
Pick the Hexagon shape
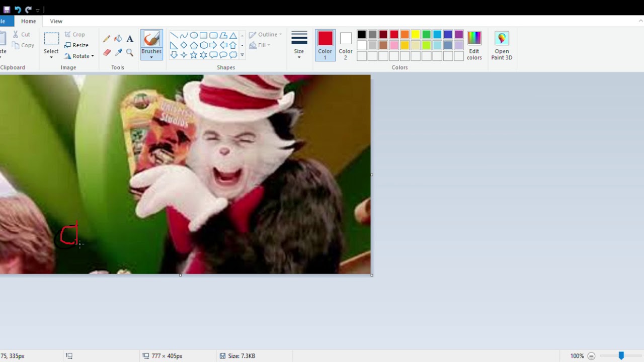203,45
